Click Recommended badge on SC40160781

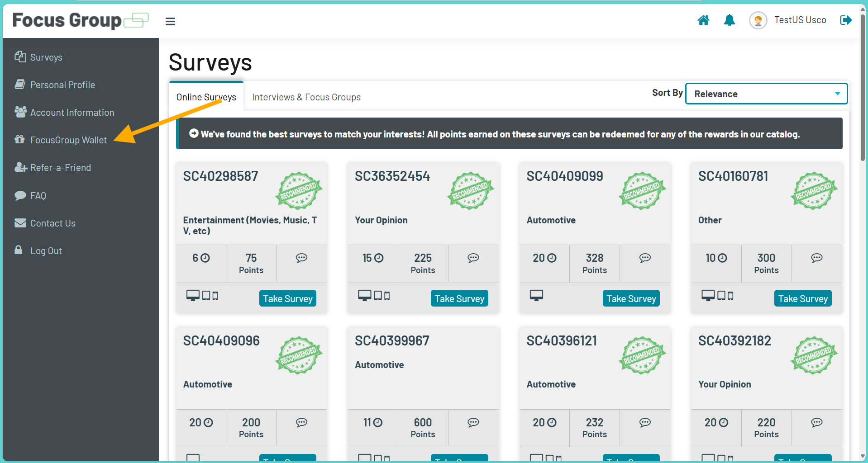click(814, 191)
